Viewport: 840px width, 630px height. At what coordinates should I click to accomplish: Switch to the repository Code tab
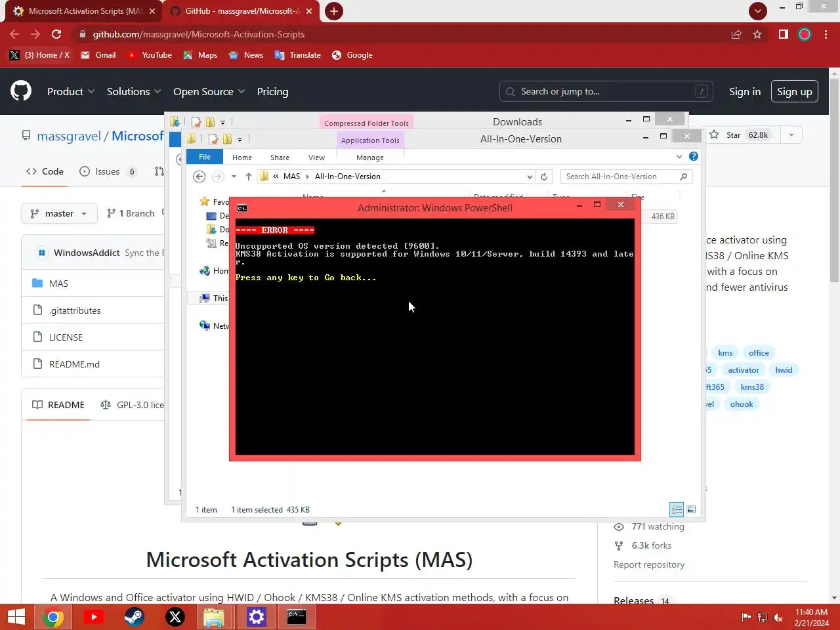45,171
